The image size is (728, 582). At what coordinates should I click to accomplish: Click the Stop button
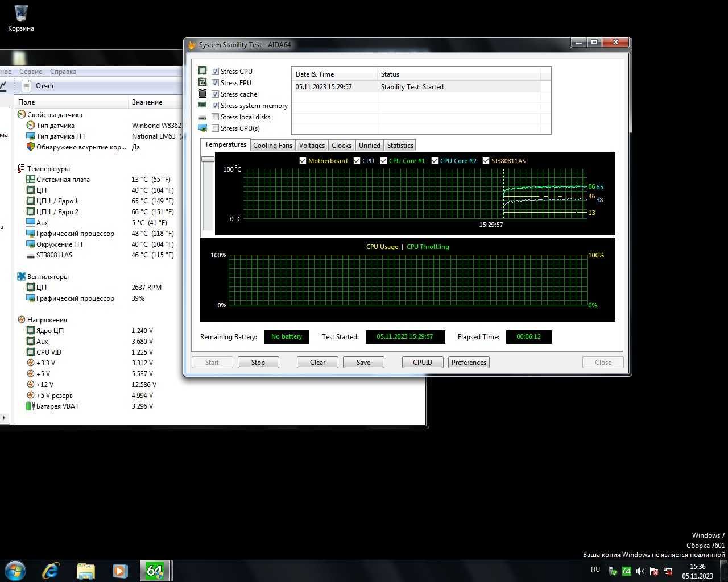(258, 363)
